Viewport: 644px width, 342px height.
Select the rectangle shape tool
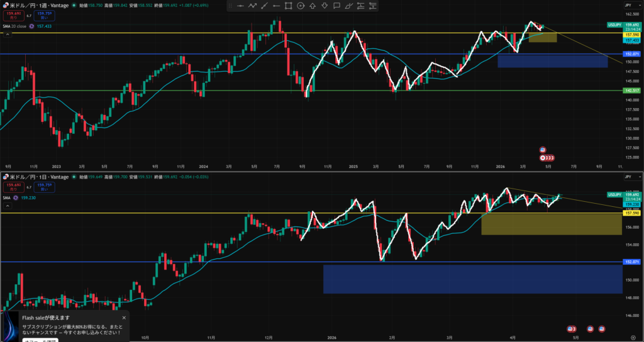288,6
